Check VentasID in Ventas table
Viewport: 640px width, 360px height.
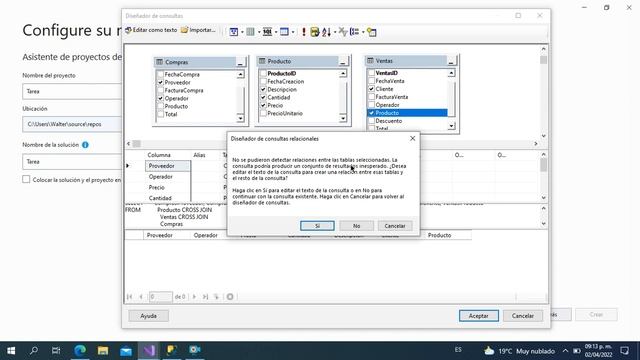tap(371, 73)
